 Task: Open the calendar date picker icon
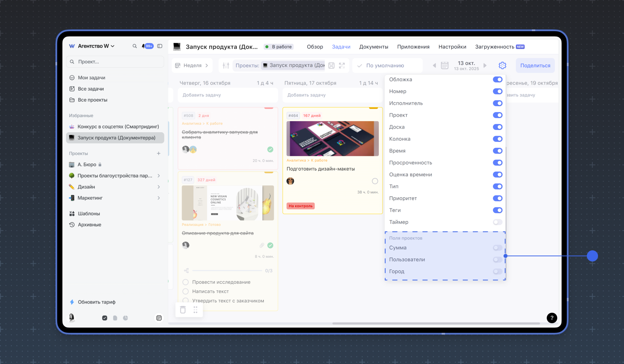pos(445,65)
